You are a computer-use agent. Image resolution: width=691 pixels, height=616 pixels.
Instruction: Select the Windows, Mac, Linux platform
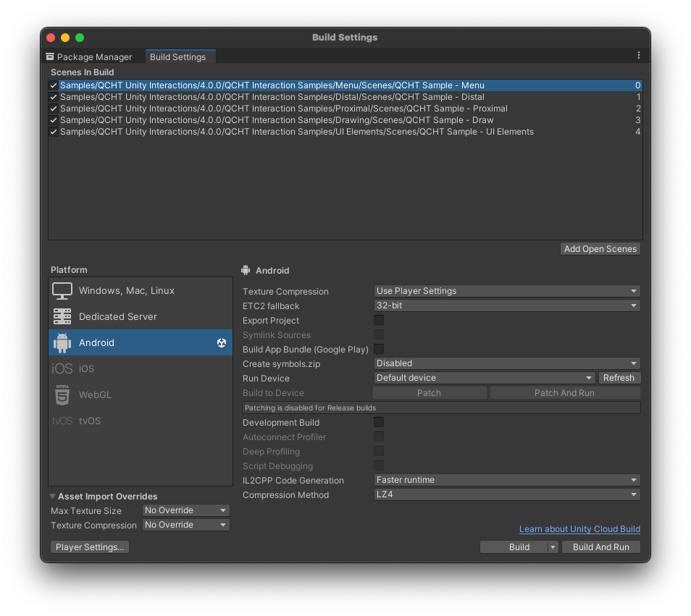[x=141, y=290]
